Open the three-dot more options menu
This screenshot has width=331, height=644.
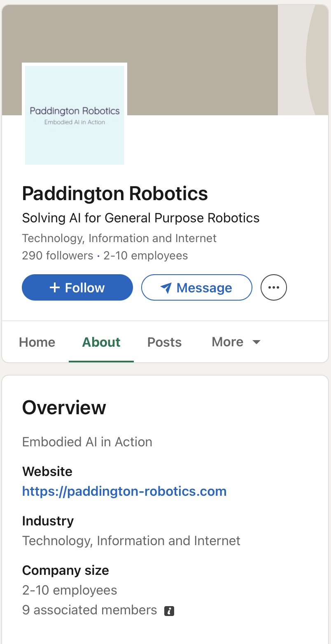(274, 287)
